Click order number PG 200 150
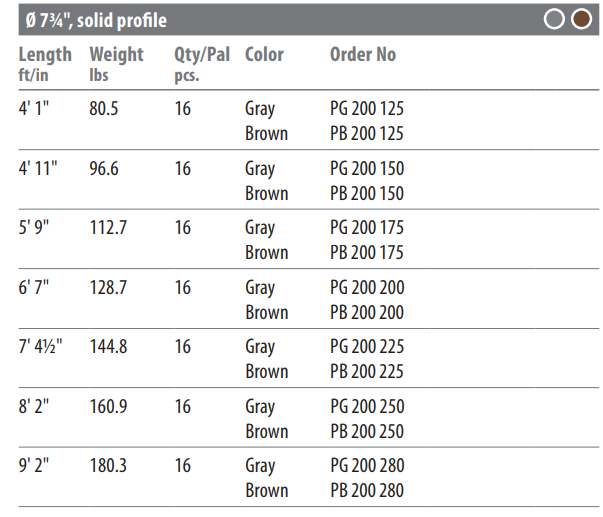Image resolution: width=603 pixels, height=517 pixels. tap(367, 168)
